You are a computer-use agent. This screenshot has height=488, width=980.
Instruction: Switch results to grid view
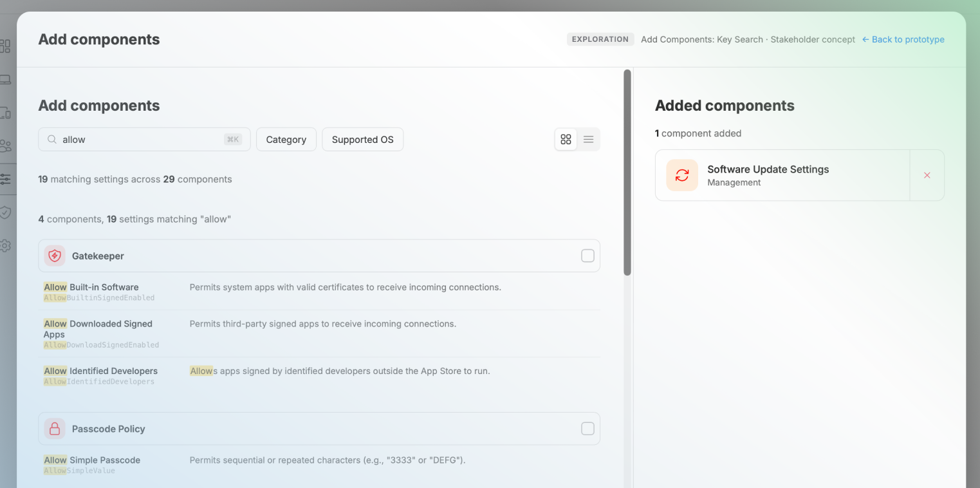[x=566, y=139]
